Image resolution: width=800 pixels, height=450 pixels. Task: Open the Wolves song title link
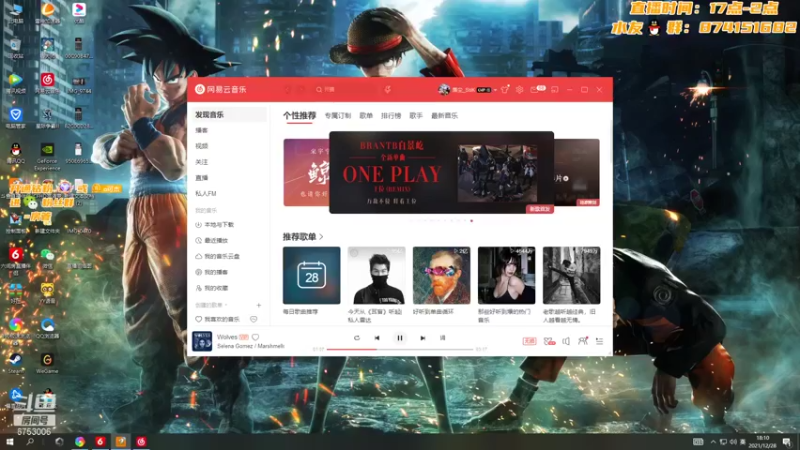pyautogui.click(x=227, y=337)
